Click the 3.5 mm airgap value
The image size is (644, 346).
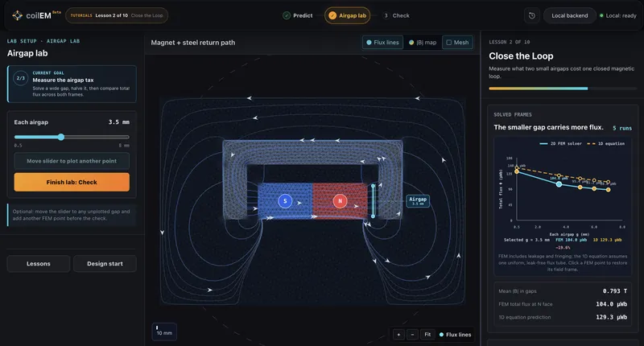(118, 122)
